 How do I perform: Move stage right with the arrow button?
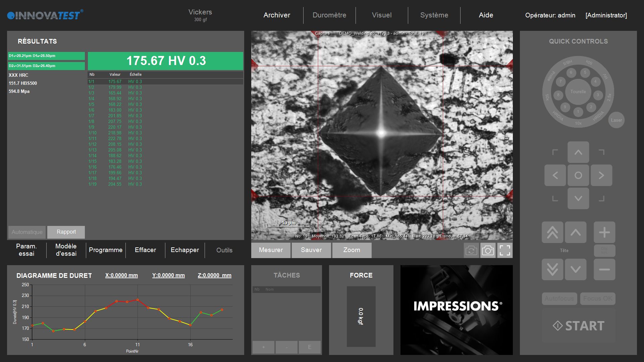tap(601, 175)
